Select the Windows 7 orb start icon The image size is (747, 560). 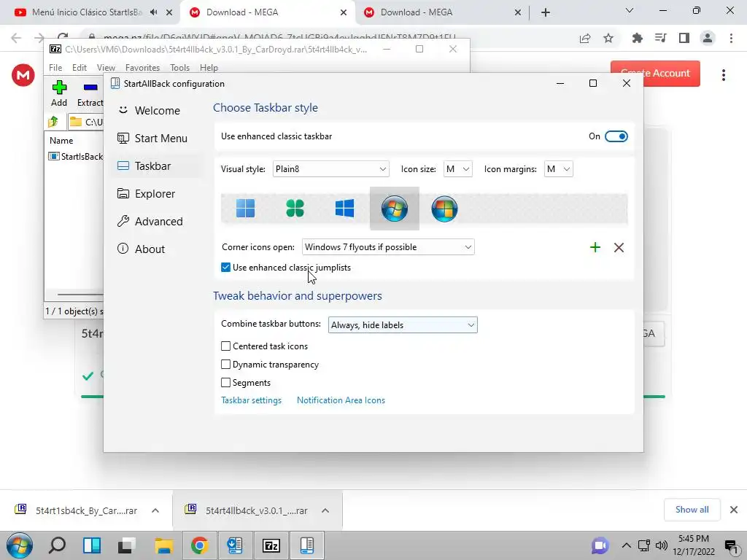[x=395, y=209]
